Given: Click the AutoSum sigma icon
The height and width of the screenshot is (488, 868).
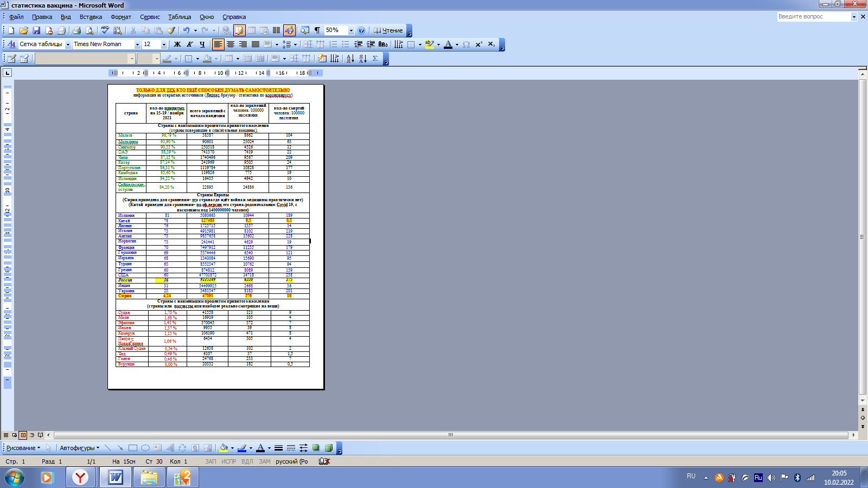Looking at the screenshot, I should (x=375, y=59).
